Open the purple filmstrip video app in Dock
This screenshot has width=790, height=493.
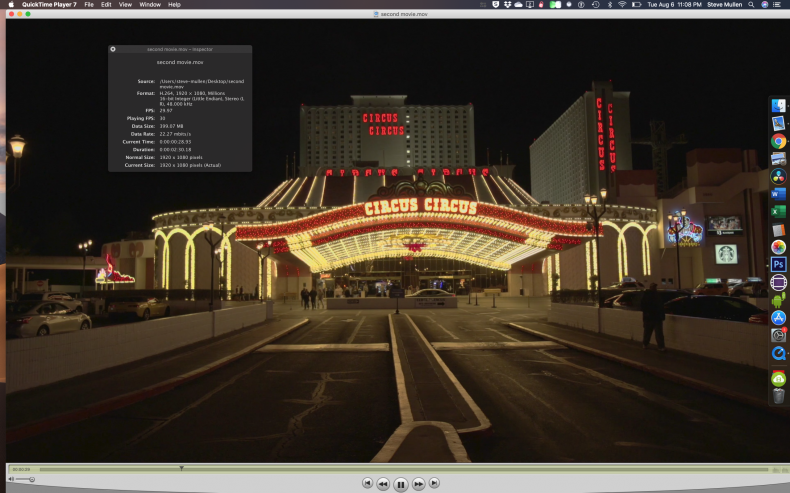coord(778,282)
